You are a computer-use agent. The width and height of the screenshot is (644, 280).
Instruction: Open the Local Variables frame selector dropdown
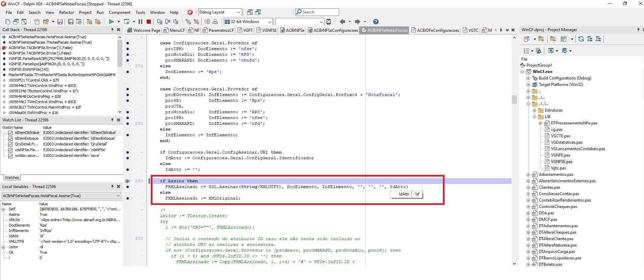118,196
